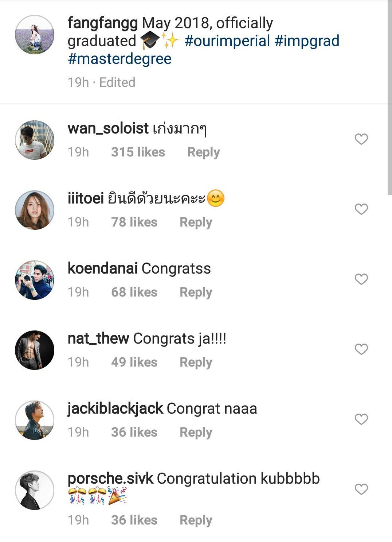Tap heart next to iiitoei's comment
The image size is (392, 542).
361,209
